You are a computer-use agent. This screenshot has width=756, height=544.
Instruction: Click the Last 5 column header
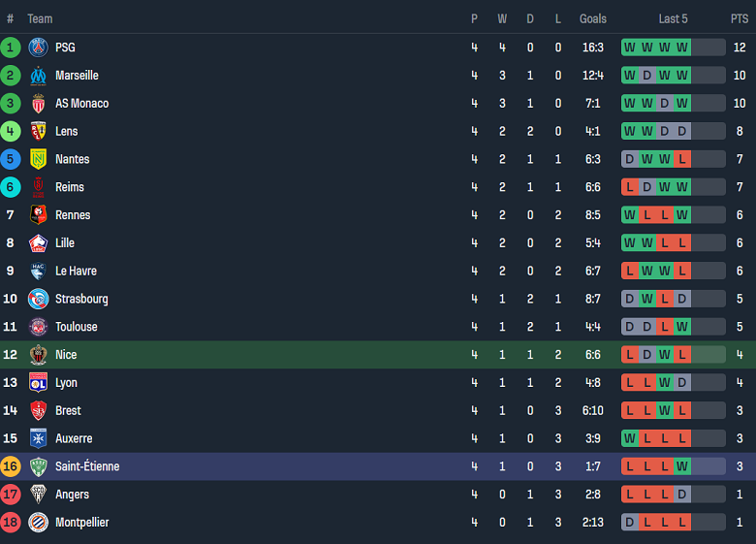(x=673, y=18)
